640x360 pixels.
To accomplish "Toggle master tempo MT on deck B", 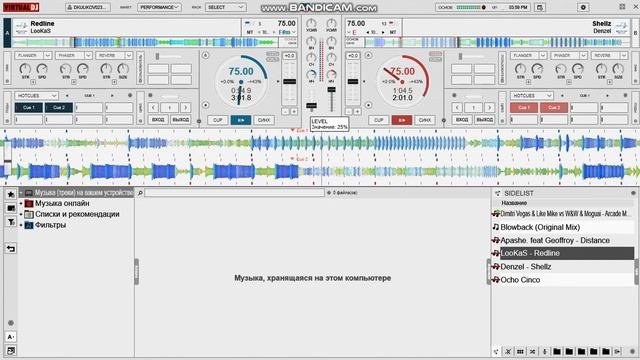I will (393, 32).
